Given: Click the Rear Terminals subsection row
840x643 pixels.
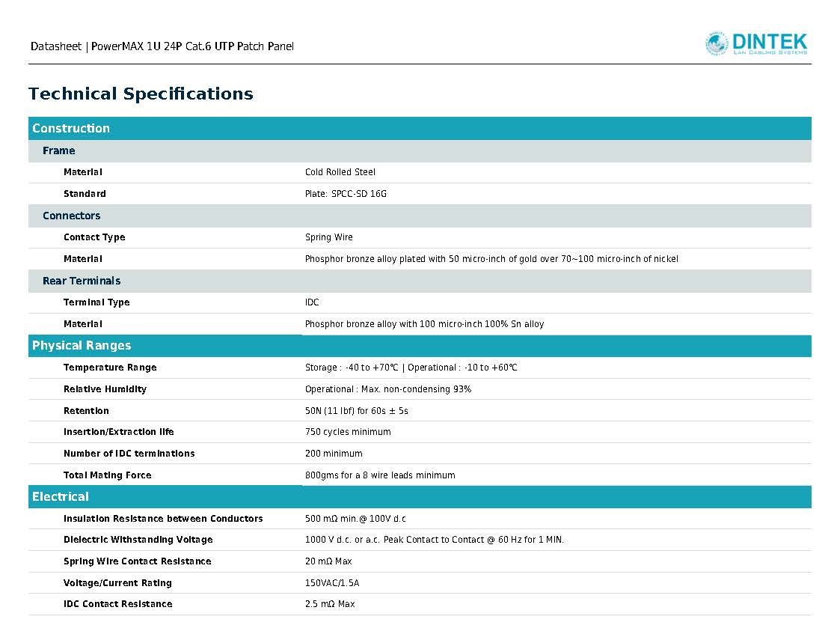Looking at the screenshot, I should coord(420,281).
